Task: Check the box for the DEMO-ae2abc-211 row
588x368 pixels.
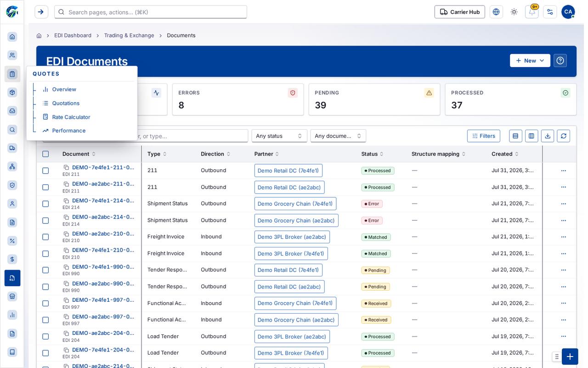Action: point(45,187)
